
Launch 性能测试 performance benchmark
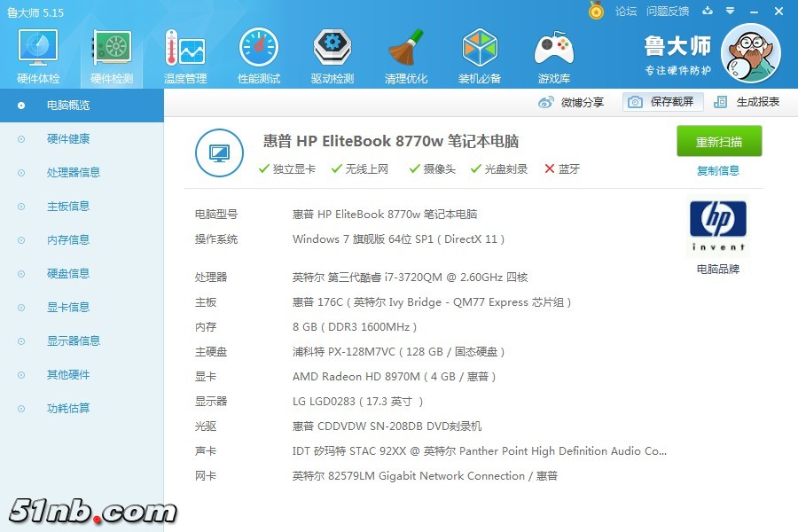point(259,57)
